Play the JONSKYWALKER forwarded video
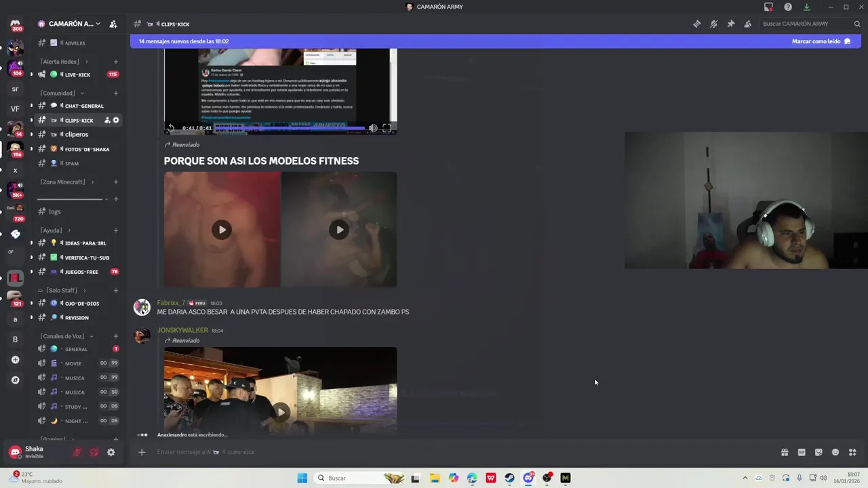 pos(281,411)
